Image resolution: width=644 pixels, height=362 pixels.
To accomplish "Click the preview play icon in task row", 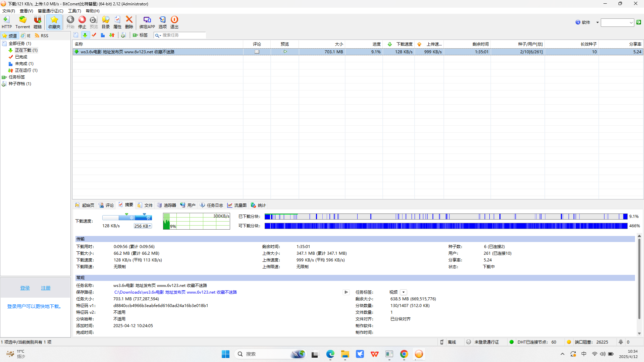I will pos(285,52).
